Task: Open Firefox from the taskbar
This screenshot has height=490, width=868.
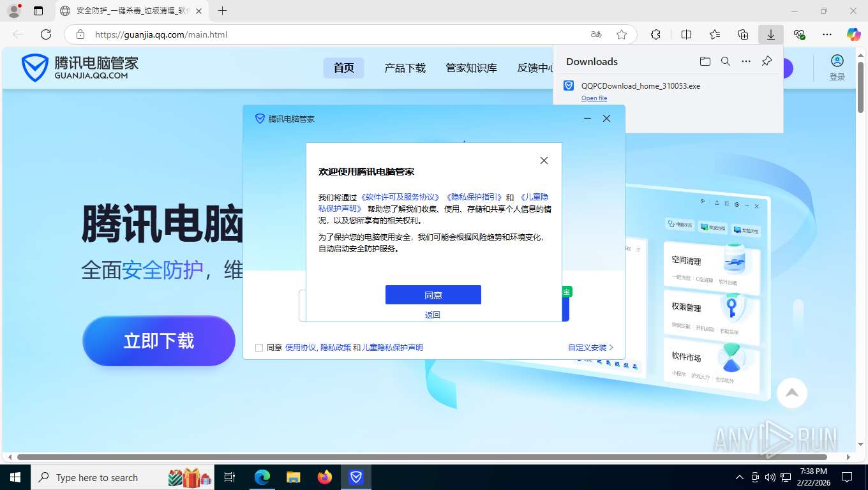Action: coord(325,477)
